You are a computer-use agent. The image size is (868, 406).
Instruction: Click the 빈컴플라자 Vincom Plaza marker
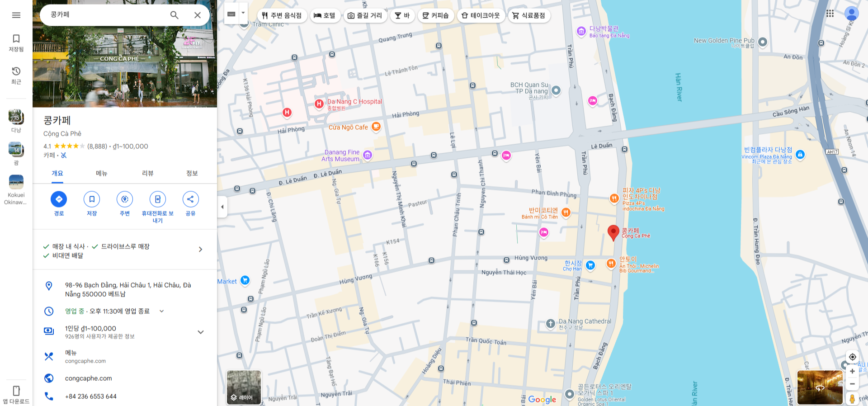click(800, 155)
